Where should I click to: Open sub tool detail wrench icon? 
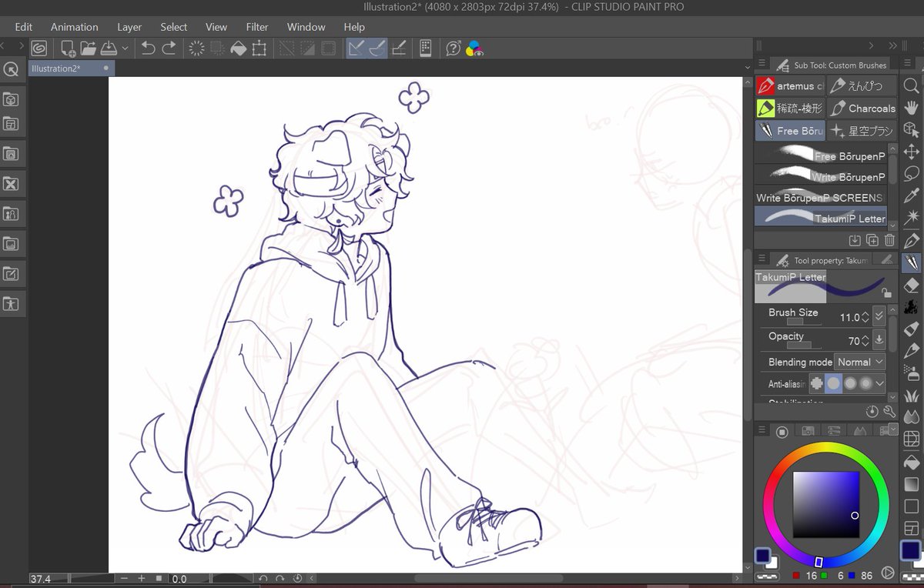(x=889, y=412)
